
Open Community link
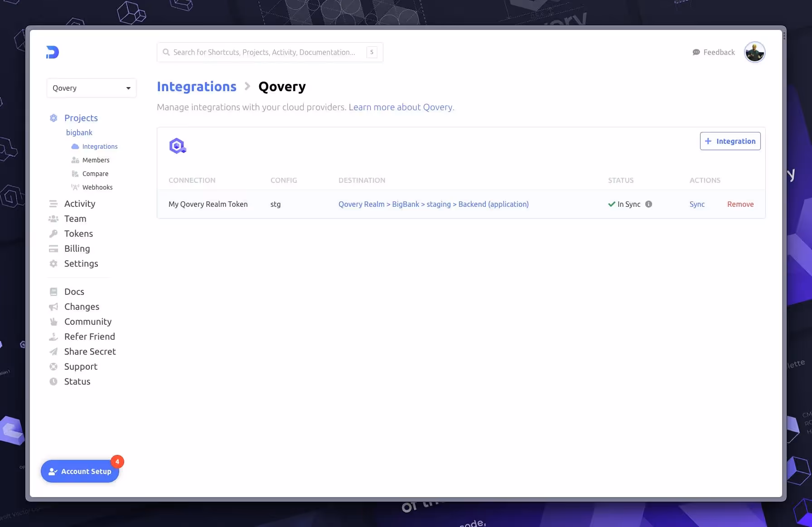(88, 322)
